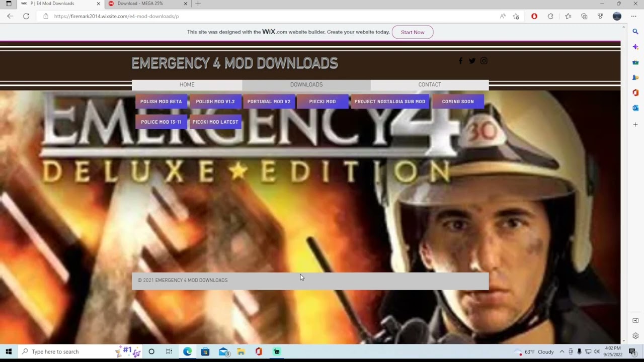This screenshot has width=644, height=362.
Task: Click the POLISH MOD V1.2 button
Action: click(x=215, y=102)
